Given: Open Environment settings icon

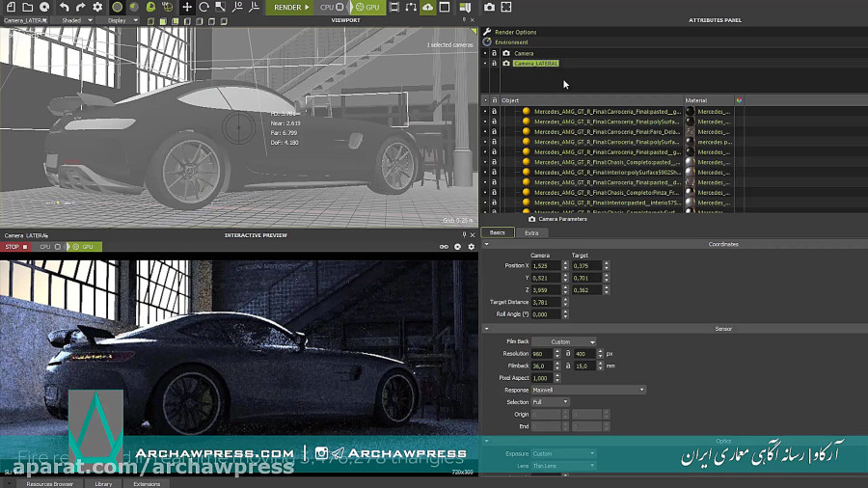Looking at the screenshot, I should coord(487,42).
